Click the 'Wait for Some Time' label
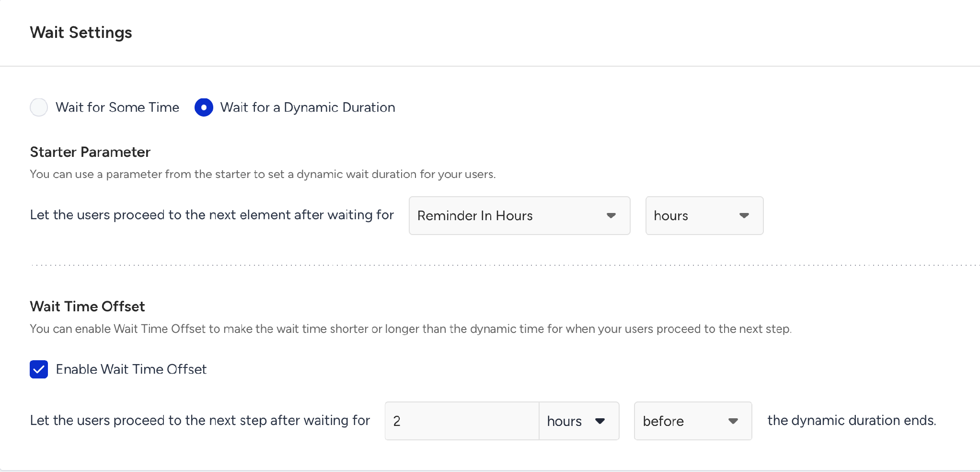Viewport: 980px width, 472px height. point(117,107)
